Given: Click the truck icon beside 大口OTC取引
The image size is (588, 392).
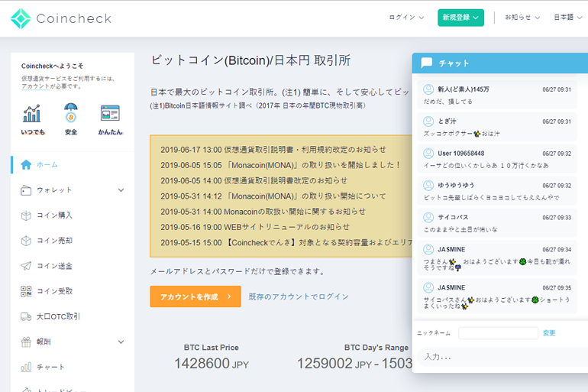Looking at the screenshot, I should (26, 316).
